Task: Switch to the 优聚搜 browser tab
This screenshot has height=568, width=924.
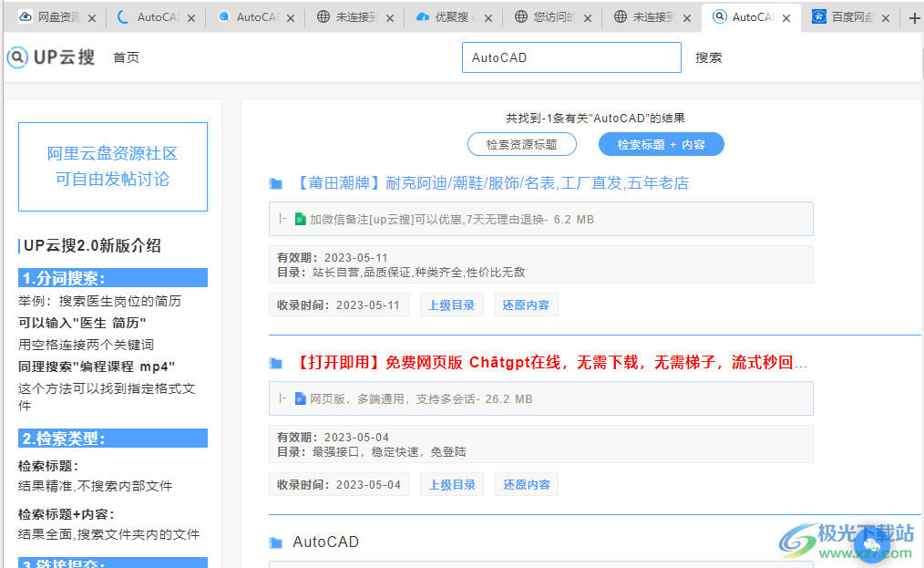Action: point(452,17)
